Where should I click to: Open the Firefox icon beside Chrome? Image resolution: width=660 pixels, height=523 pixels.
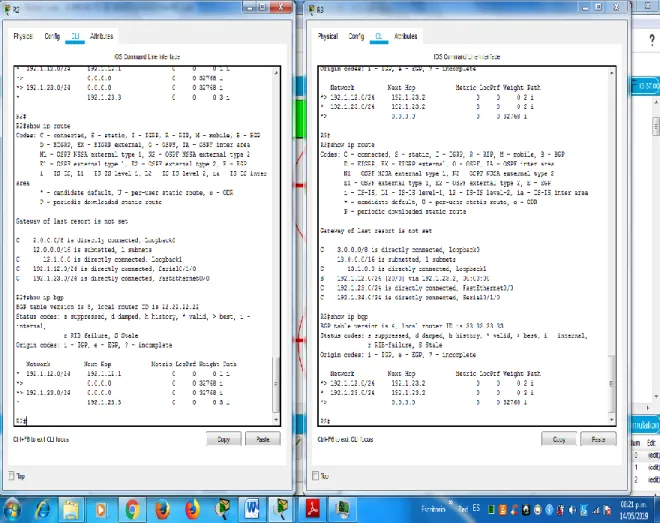[x=162, y=510]
